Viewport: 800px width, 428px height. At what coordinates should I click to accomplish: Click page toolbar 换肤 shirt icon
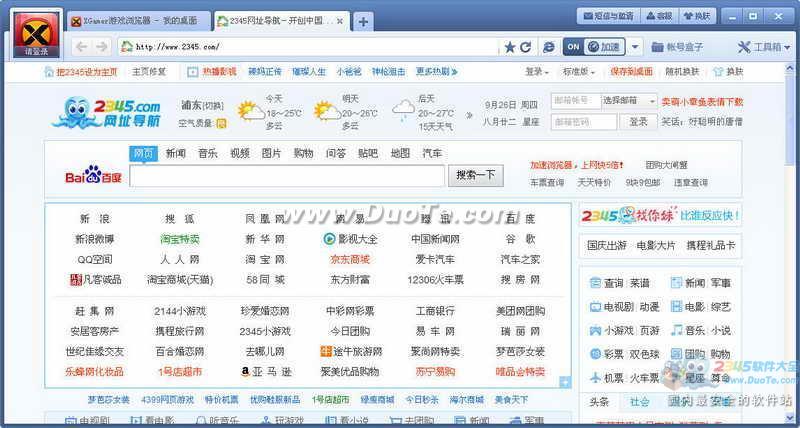click(718, 72)
